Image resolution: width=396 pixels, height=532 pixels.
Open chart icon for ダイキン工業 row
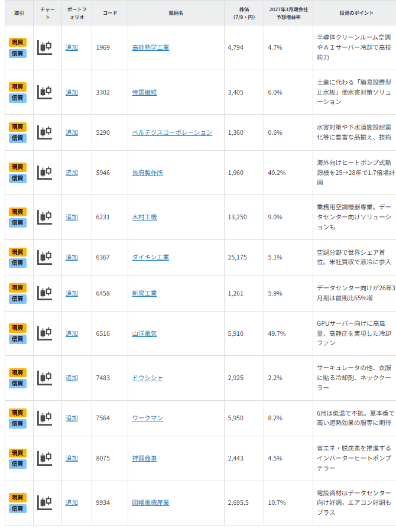(x=44, y=258)
